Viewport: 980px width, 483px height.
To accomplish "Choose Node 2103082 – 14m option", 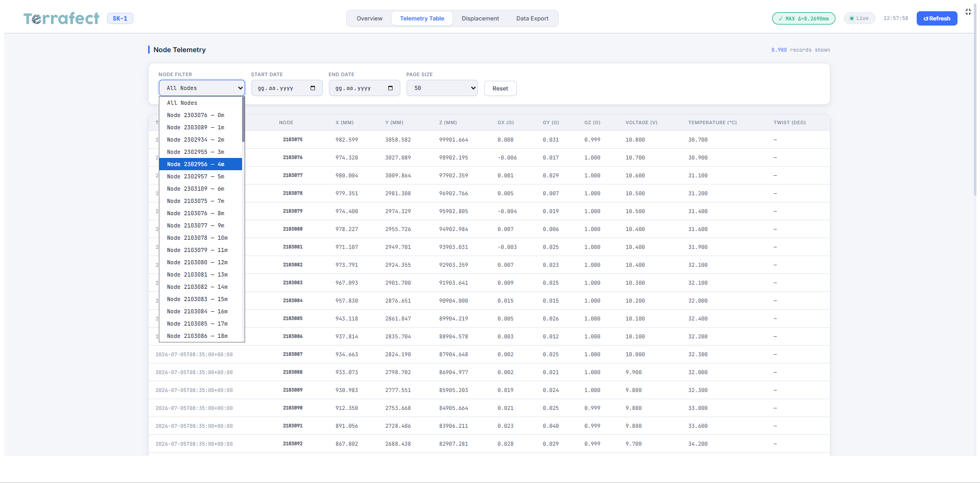I will (200, 287).
